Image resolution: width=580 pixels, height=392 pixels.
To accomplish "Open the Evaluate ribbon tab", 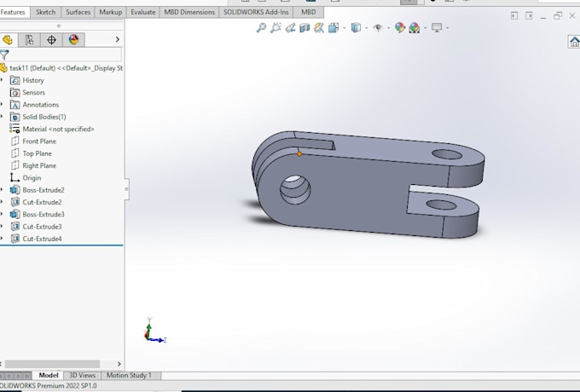I will click(143, 12).
